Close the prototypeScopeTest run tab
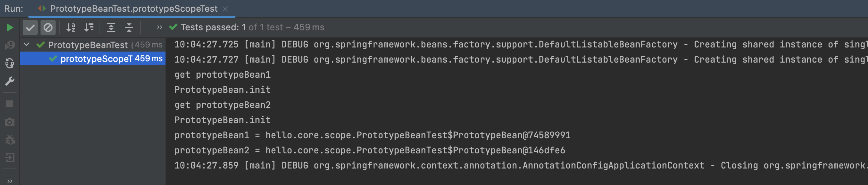 [225, 9]
